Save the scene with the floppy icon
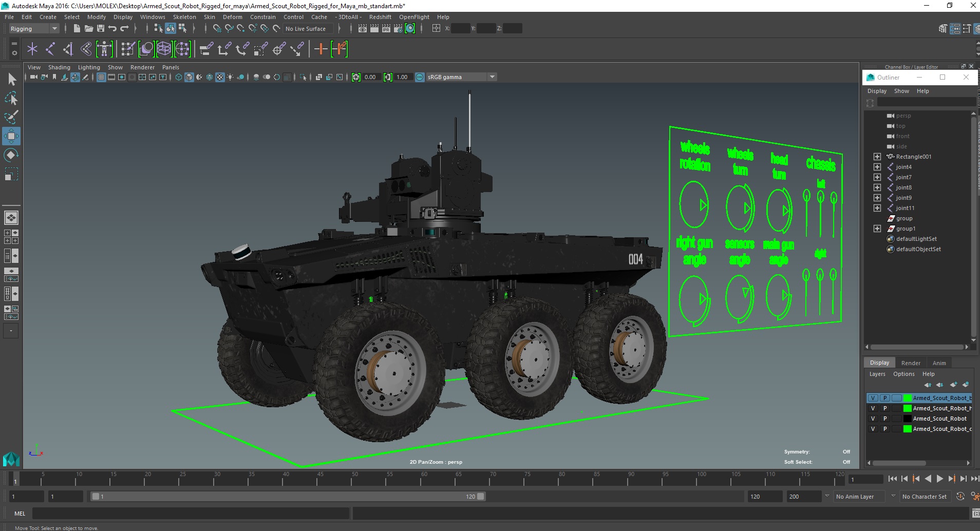 [x=101, y=28]
